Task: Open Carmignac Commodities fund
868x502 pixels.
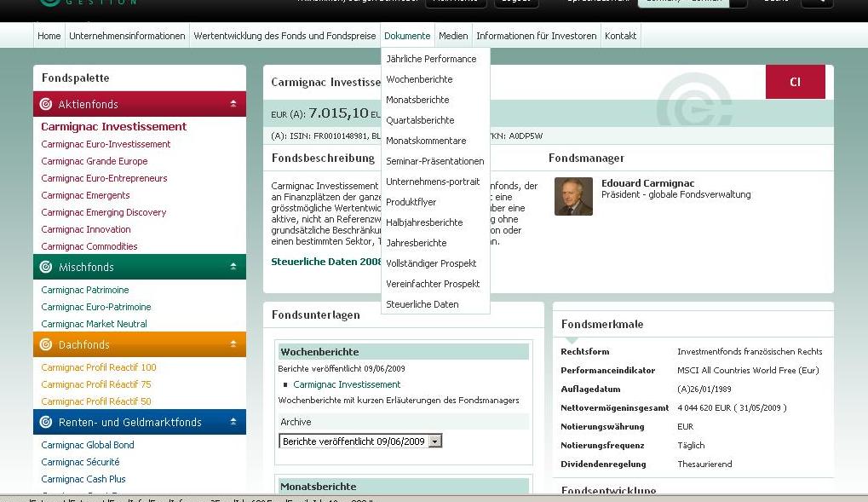Action: (89, 246)
